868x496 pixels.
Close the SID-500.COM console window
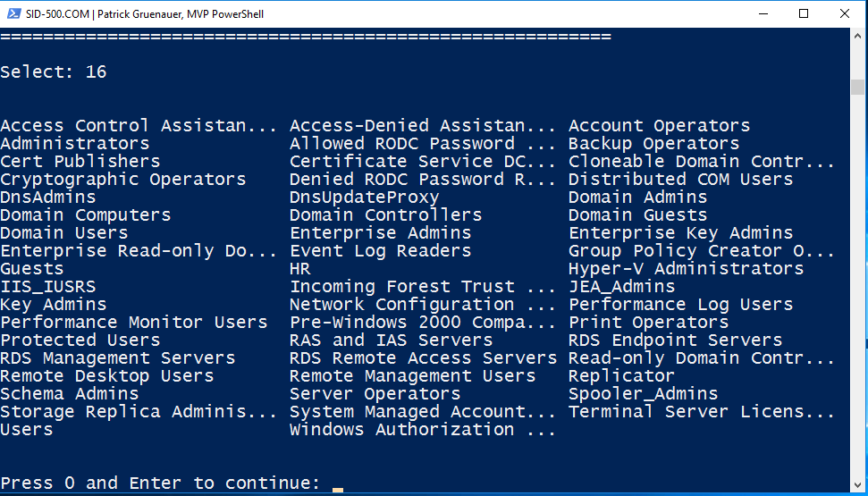pyautogui.click(x=844, y=14)
